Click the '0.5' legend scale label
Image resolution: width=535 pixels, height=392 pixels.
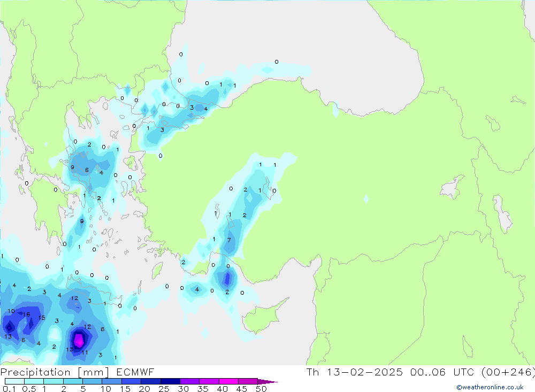tap(29, 389)
